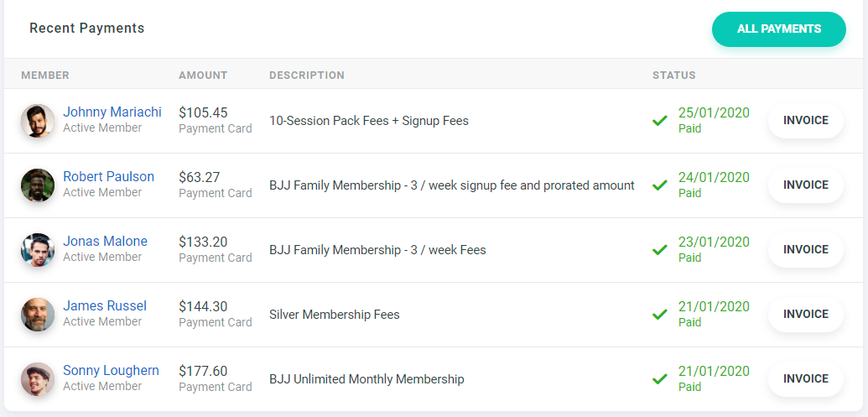Open invoice for Johnny Mariachi's payment
This screenshot has width=868, height=417.
coord(805,121)
